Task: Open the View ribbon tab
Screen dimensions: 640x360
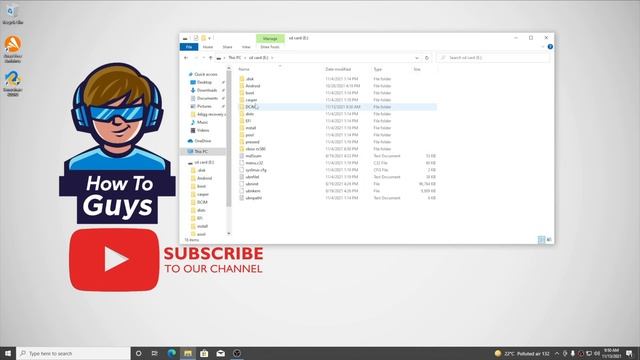Action: (x=246, y=47)
